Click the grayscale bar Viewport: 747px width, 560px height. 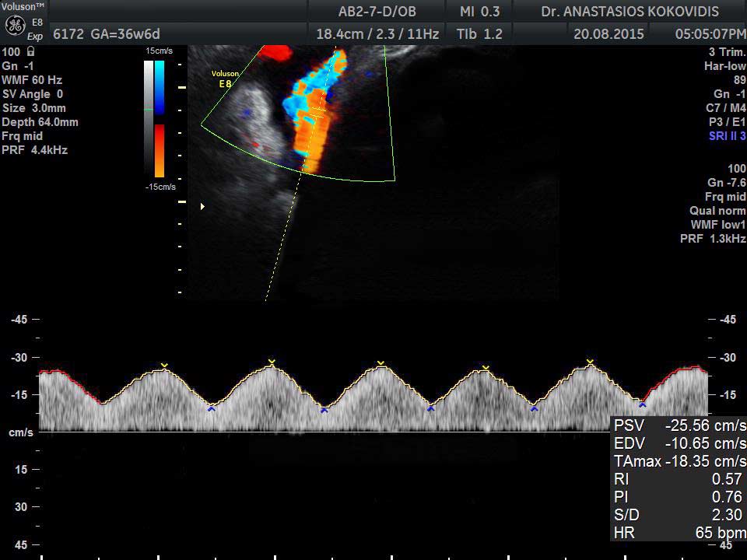[x=149, y=118]
